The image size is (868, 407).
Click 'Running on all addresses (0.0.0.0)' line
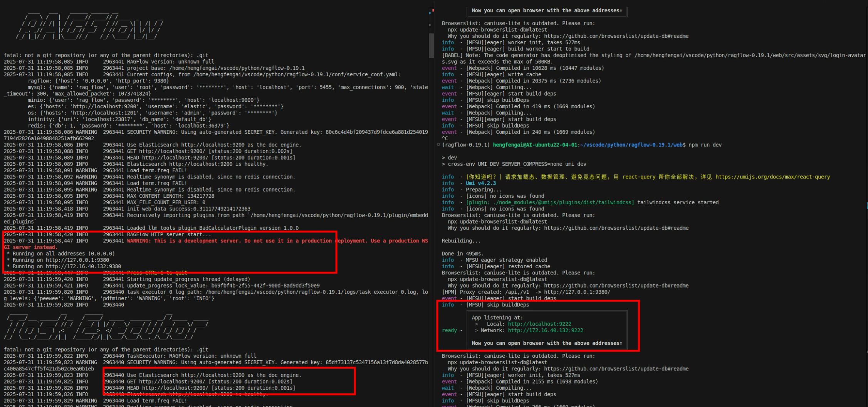[60, 254]
